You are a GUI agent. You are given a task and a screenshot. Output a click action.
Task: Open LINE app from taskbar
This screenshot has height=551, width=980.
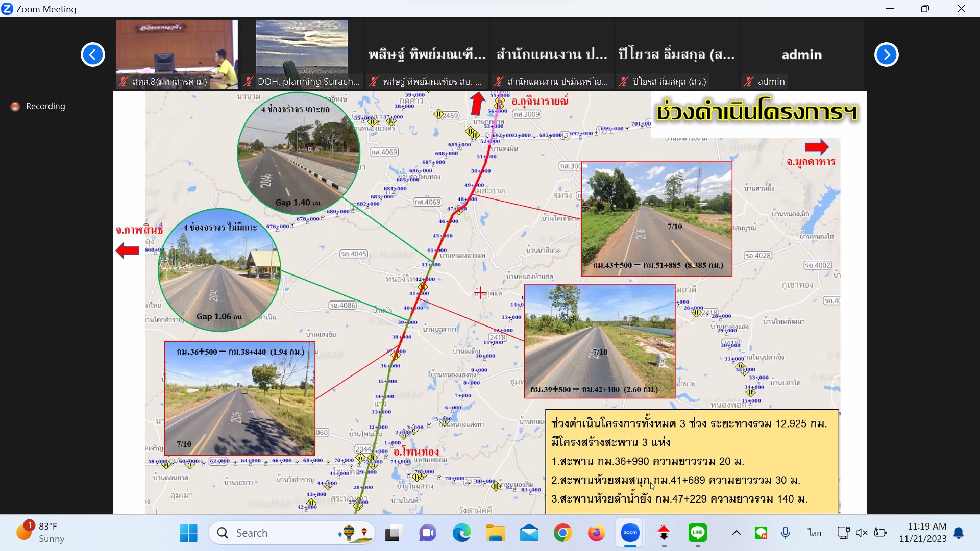click(697, 533)
